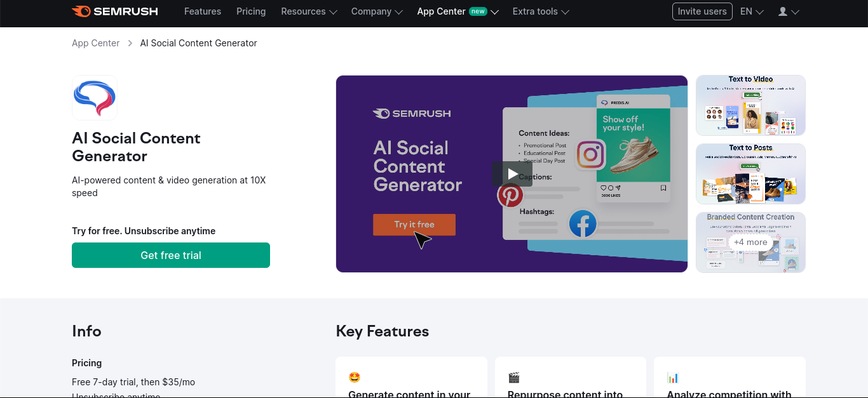Screen dimensions: 868x398
Task: Click the breadcrumb chevron separator
Action: (130, 43)
